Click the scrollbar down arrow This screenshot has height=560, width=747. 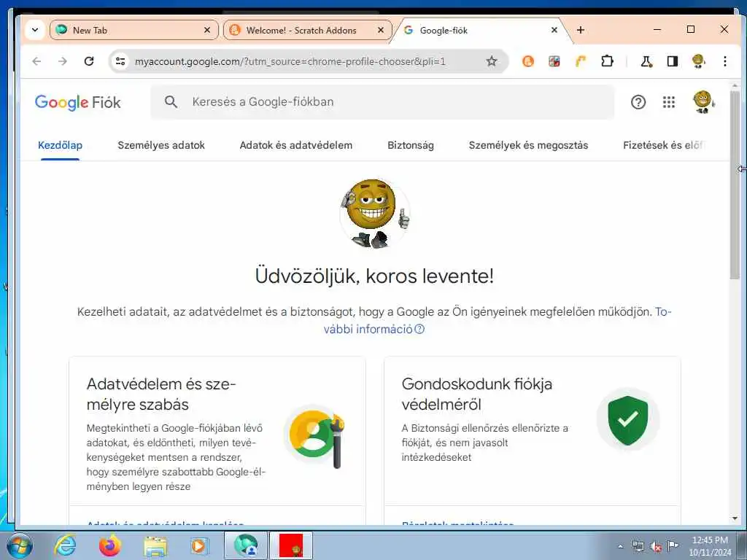pos(734,518)
